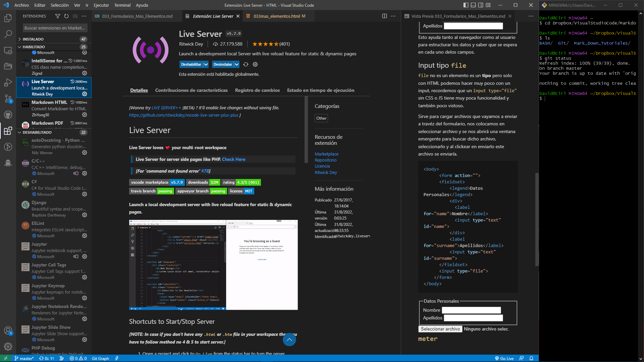
Task: Open the Deshabilitar dropdown arrow
Action: point(206,64)
